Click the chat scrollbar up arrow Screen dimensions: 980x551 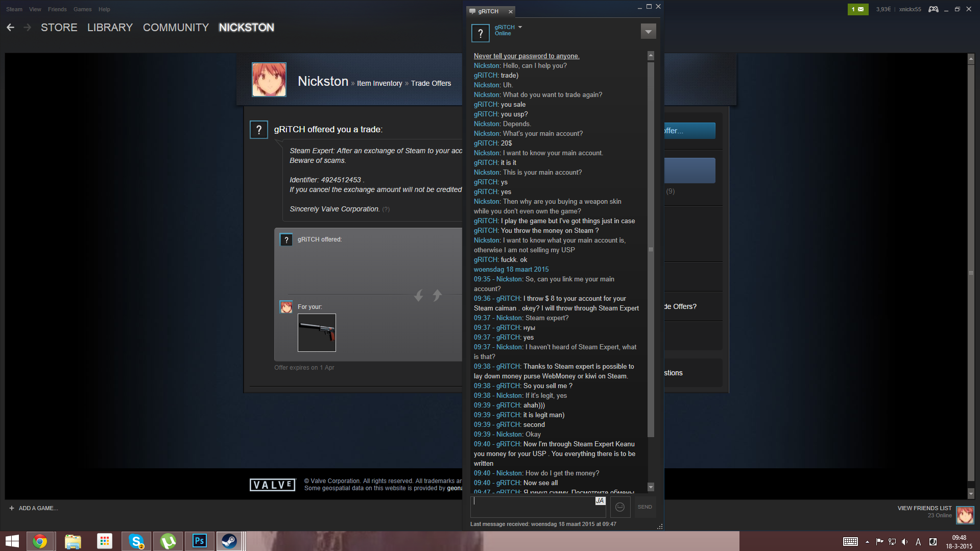pyautogui.click(x=651, y=55)
